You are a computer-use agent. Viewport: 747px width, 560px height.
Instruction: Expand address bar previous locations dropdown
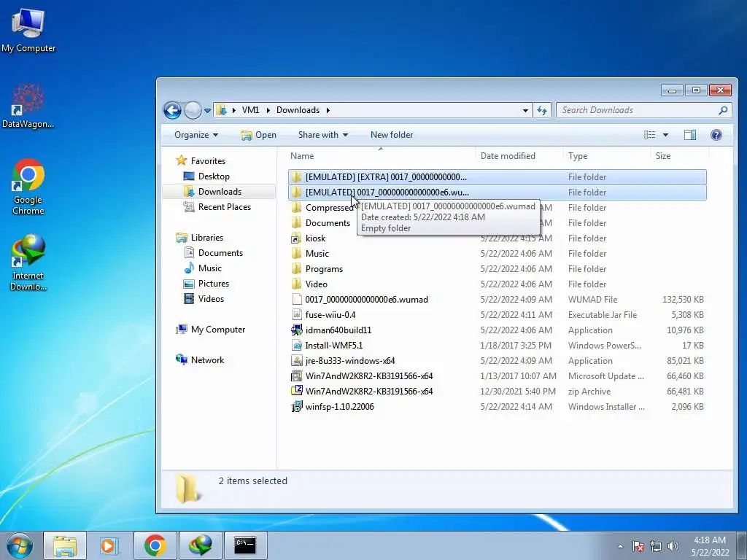pyautogui.click(x=525, y=111)
